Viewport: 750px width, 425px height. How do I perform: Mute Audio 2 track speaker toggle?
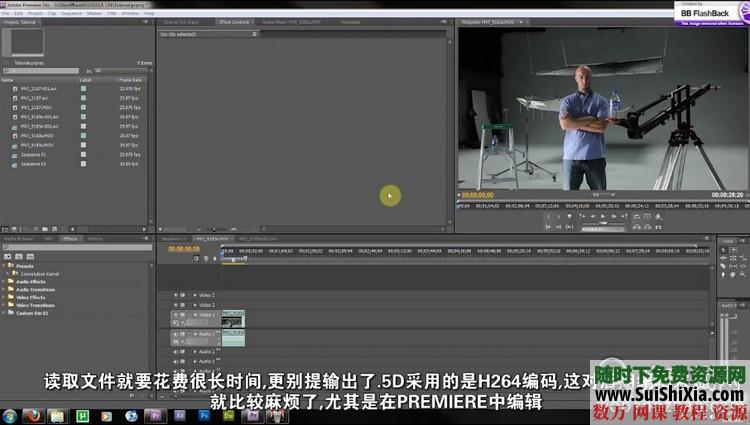(176, 352)
